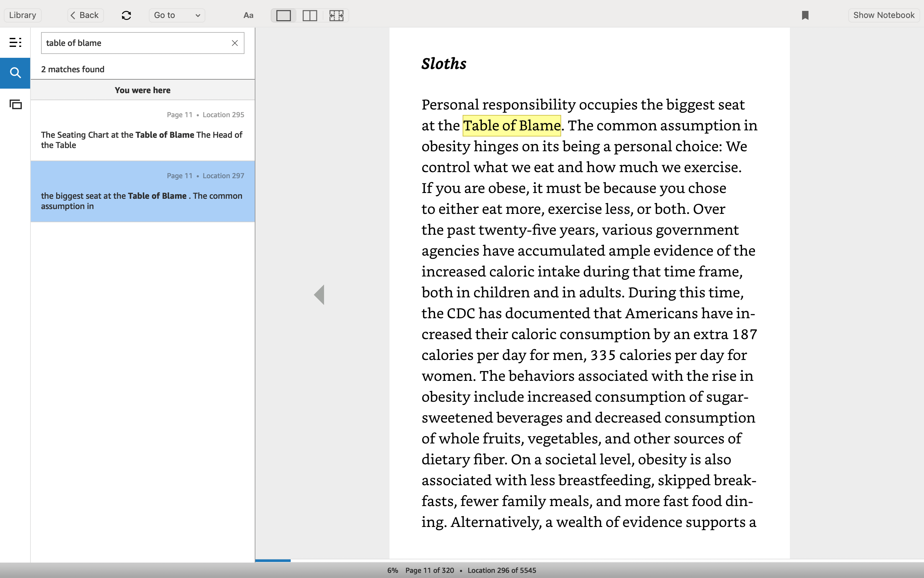Jump back via 'You were here'
The image size is (924, 578).
(x=142, y=90)
